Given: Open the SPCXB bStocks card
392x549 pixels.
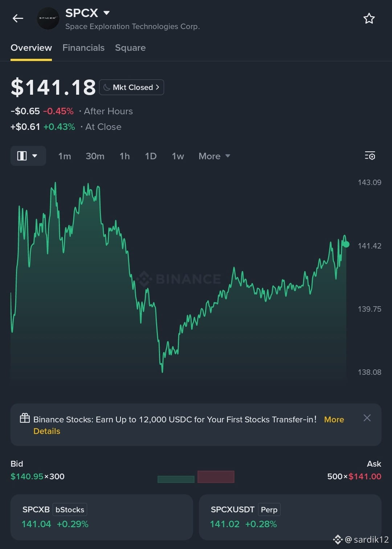Looking at the screenshot, I should click(x=102, y=517).
